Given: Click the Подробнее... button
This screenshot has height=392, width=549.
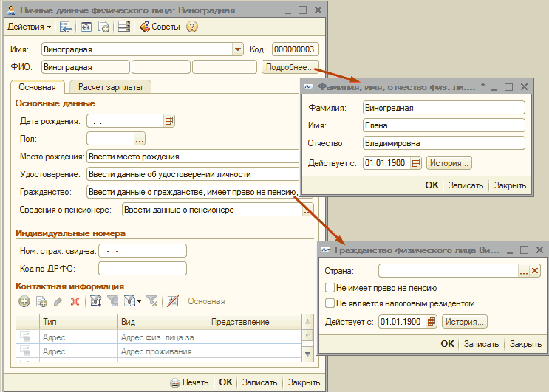Looking at the screenshot, I should point(290,67).
